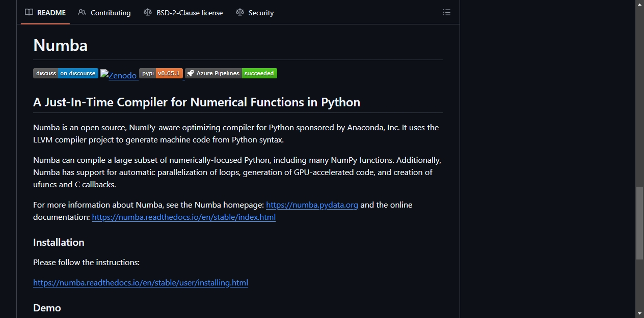Viewport: 644px width, 318px height.
Task: Switch to the Contributing tab
Action: [104, 13]
